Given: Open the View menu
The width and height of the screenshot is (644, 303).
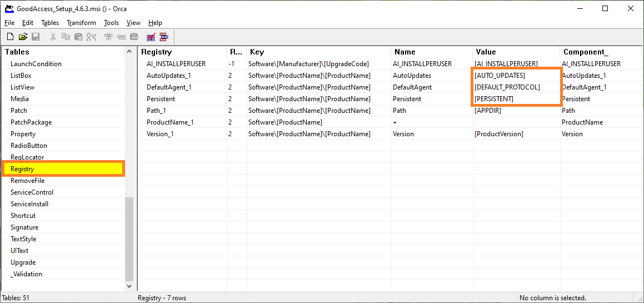Looking at the screenshot, I should pyautogui.click(x=133, y=23).
